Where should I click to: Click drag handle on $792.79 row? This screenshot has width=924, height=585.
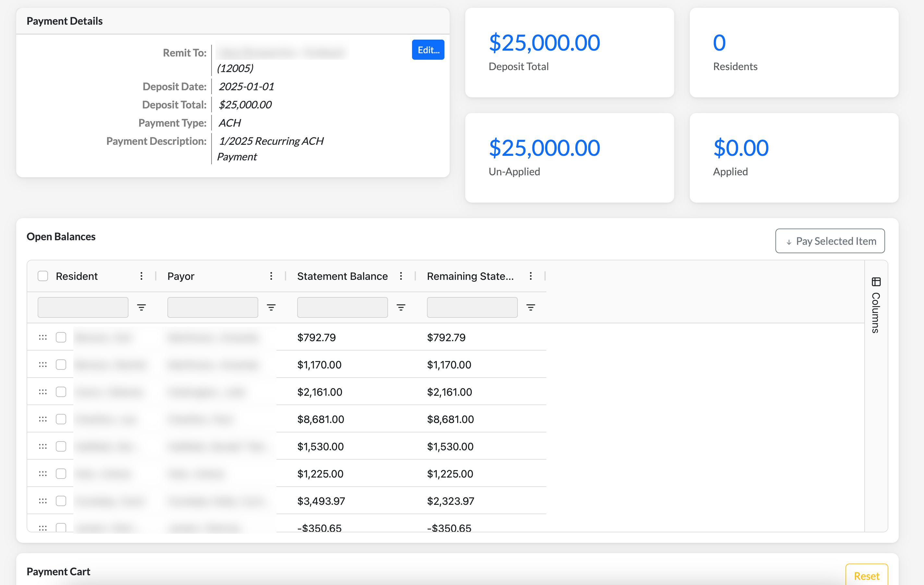click(x=43, y=337)
